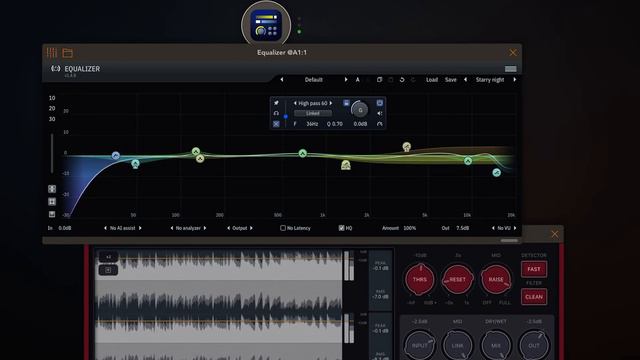Open the No analyzer selector

click(x=188, y=228)
